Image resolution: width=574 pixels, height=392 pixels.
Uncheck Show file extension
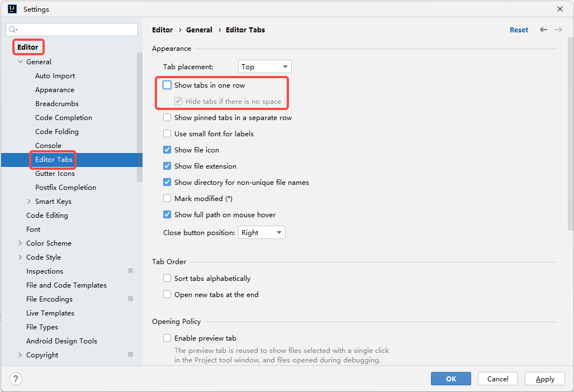[x=167, y=166]
